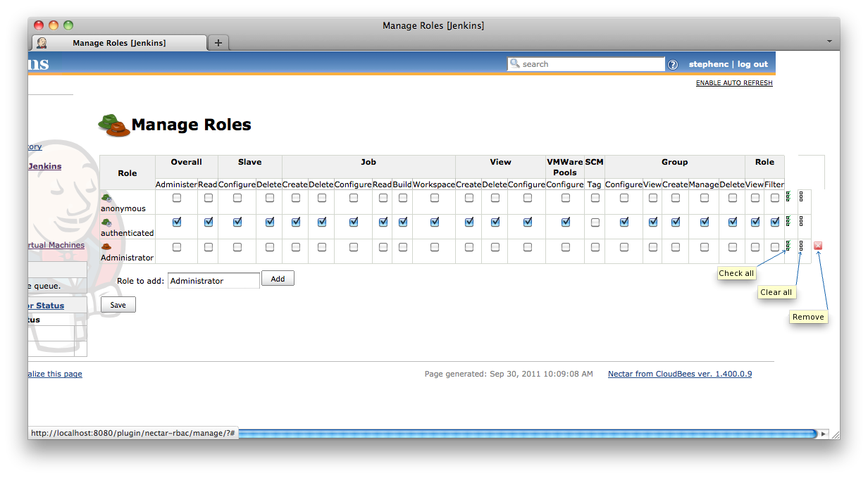Remove the Administrator role with red X
Viewport: 868px width, 478px height.
click(818, 246)
